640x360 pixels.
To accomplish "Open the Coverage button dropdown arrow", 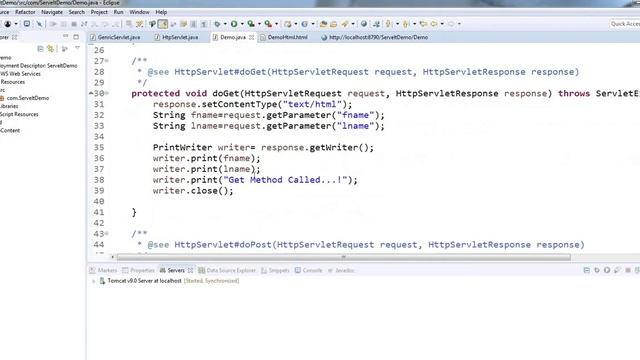I will tap(259, 24).
